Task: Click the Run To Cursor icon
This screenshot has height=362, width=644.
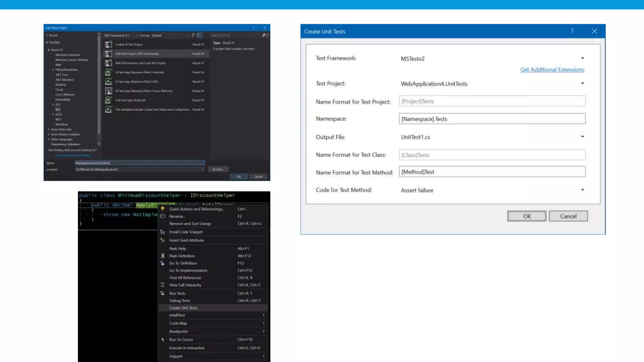Action: pyautogui.click(x=163, y=340)
